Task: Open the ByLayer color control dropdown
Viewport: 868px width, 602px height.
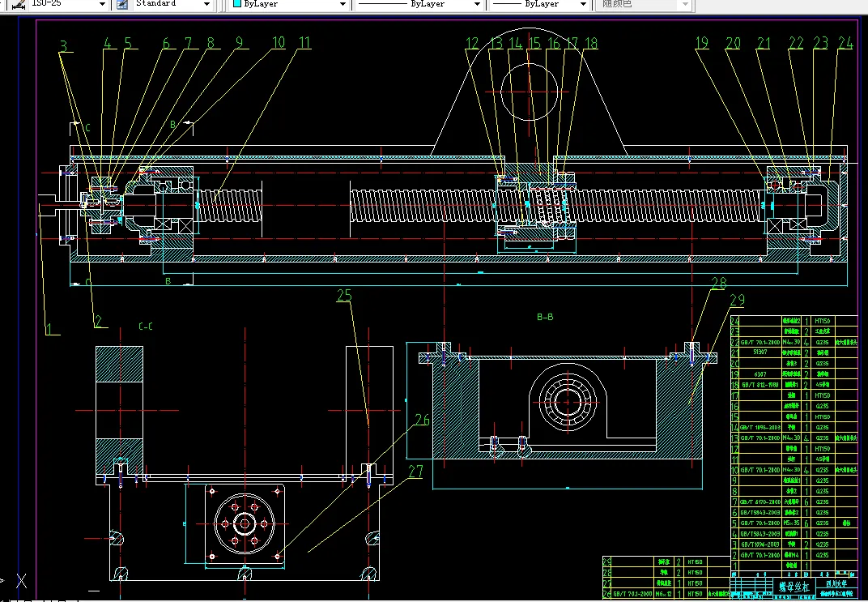Action: click(343, 4)
